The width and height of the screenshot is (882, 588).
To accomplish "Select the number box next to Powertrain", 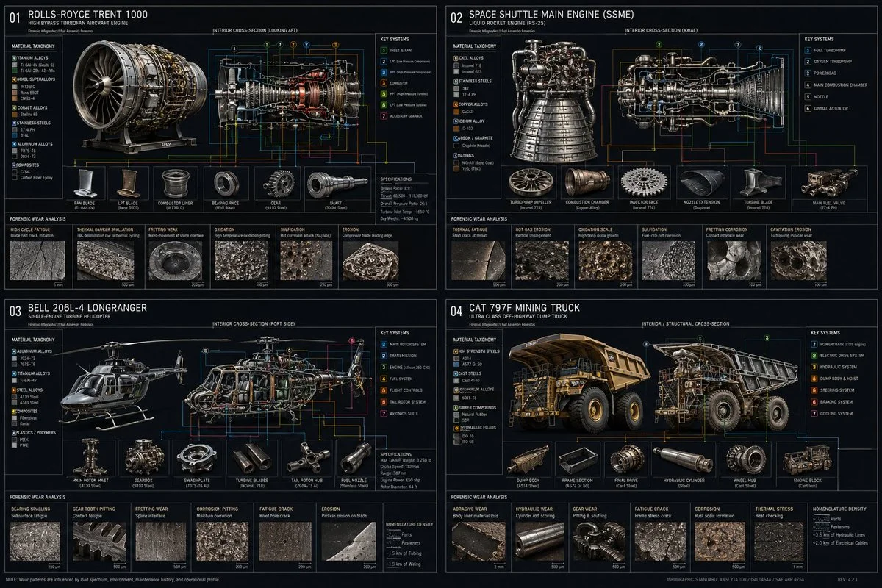I will point(814,343).
